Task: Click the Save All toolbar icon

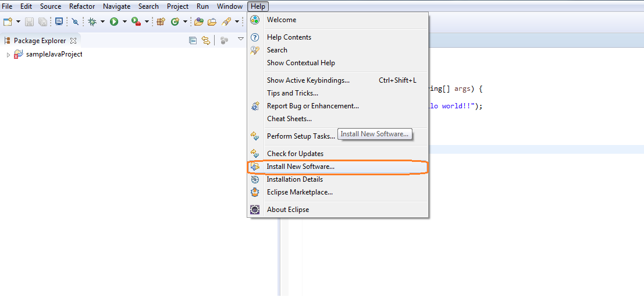Action: tap(42, 22)
